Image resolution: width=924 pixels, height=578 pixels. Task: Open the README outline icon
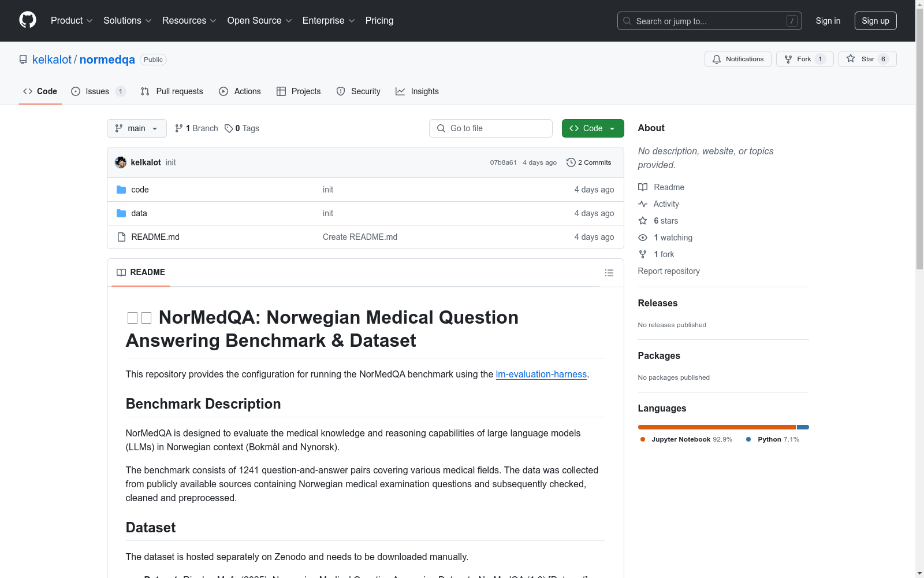(609, 273)
